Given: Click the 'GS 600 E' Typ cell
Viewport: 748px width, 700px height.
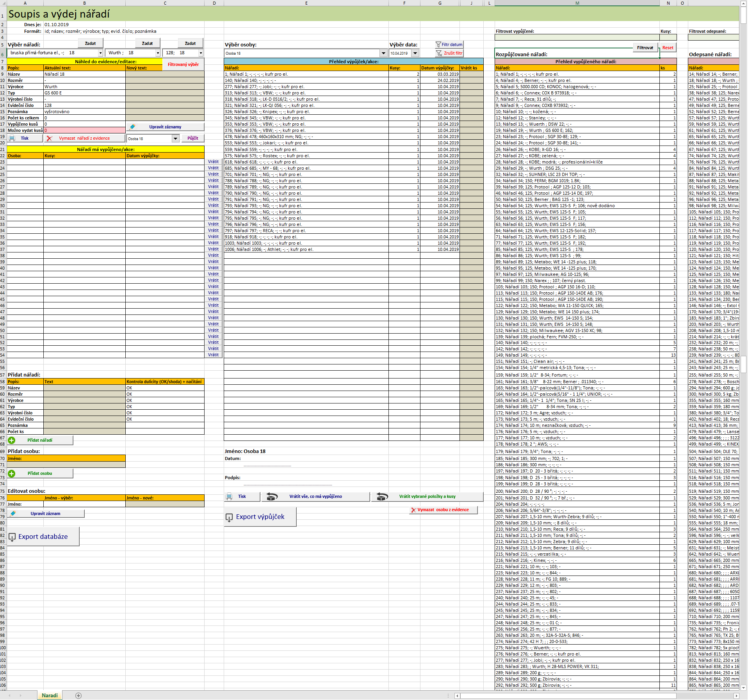Looking at the screenshot, I should click(x=84, y=93).
